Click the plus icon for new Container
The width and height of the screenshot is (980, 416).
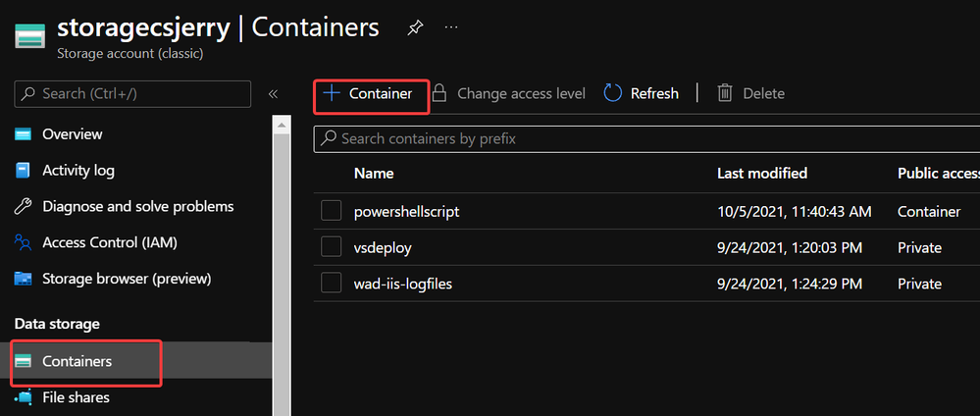click(332, 94)
